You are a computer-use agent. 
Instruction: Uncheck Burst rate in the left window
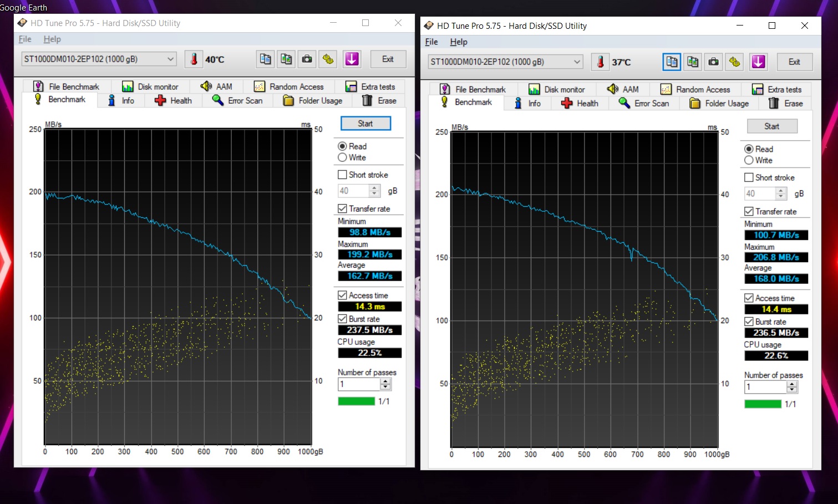click(342, 319)
